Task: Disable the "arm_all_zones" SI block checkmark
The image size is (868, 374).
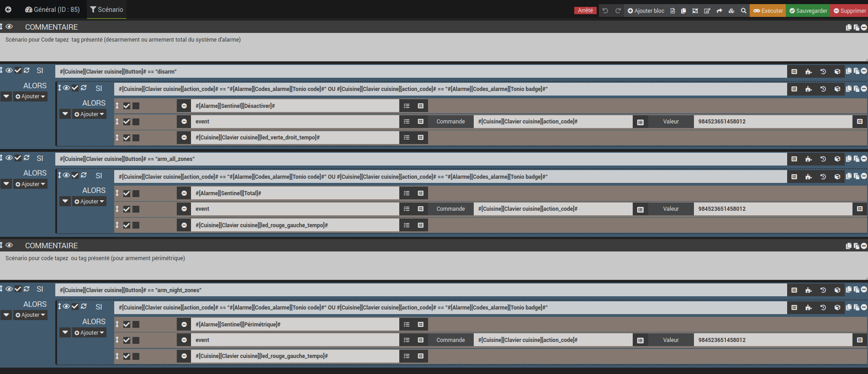Action: tap(18, 158)
